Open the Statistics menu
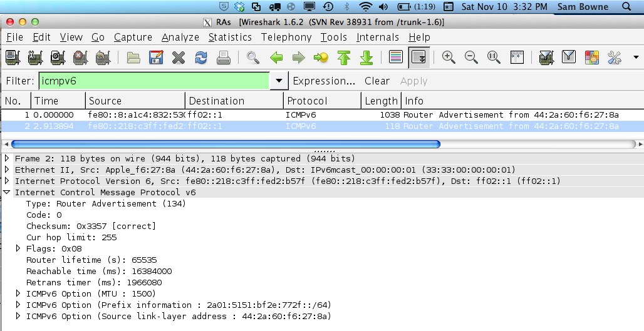The height and width of the screenshot is (331, 644). (x=230, y=38)
